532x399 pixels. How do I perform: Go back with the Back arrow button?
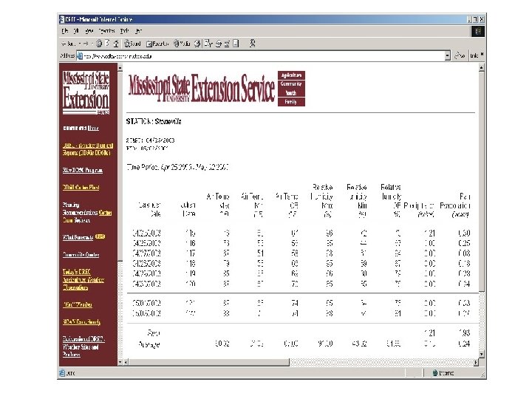pyautogui.click(x=68, y=44)
